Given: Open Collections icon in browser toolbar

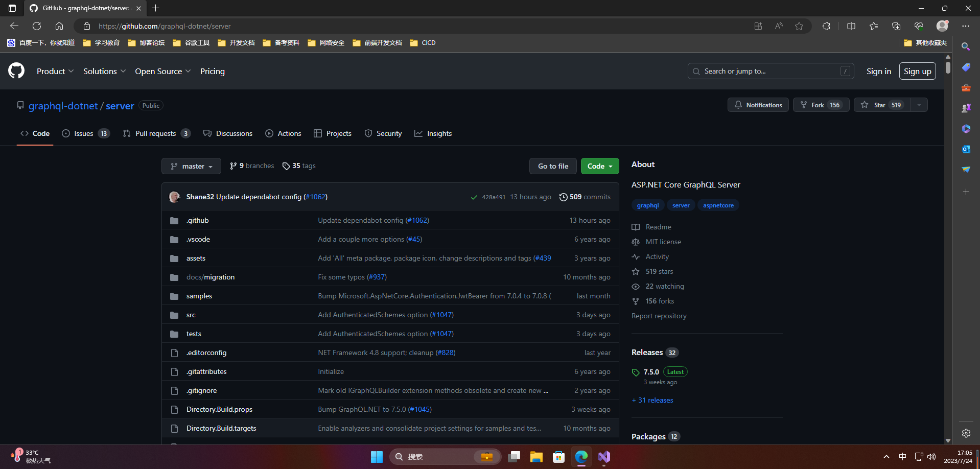Looking at the screenshot, I should [x=896, y=26].
